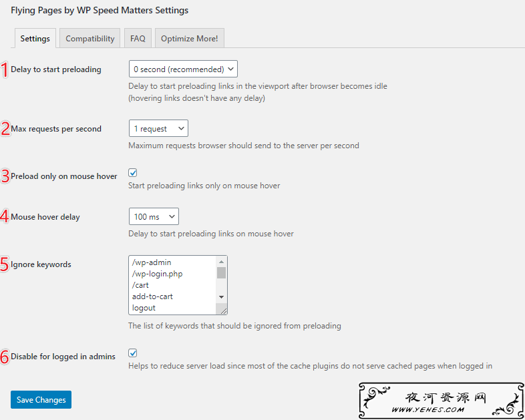Click the Disable for logged in admins label

tap(63, 357)
